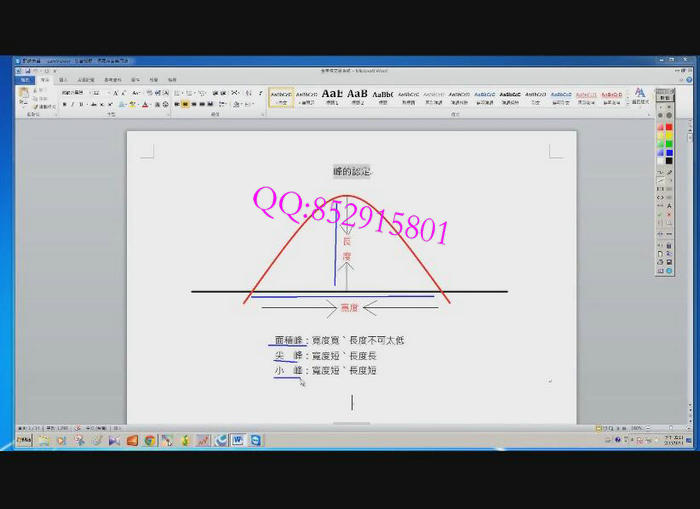
Task: Click the Paste icon in the clipboard group
Action: 22,96
